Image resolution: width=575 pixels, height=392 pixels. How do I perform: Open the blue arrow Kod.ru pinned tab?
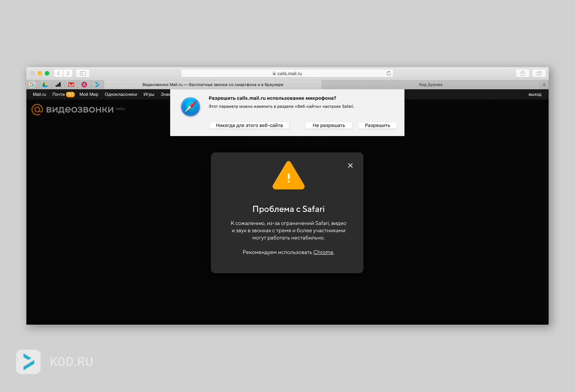tap(97, 84)
